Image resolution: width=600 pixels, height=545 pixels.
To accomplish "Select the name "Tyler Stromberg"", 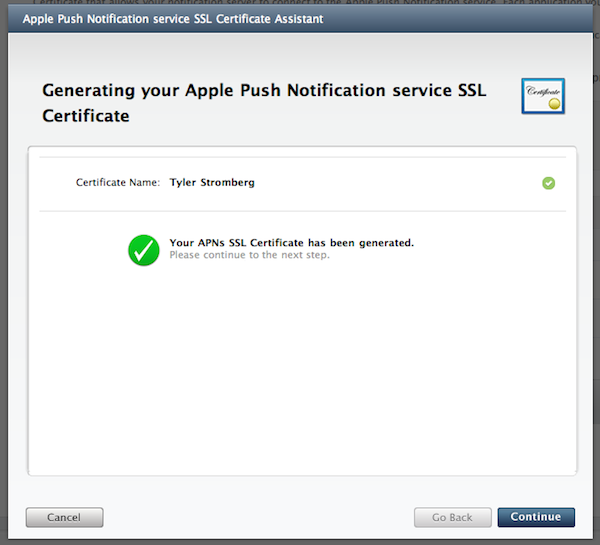I will point(212,183).
